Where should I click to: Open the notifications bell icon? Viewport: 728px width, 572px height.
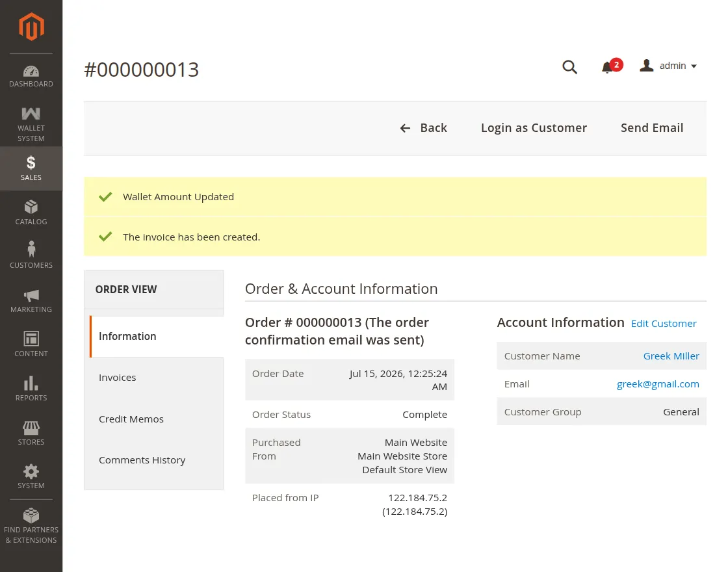[x=606, y=68]
